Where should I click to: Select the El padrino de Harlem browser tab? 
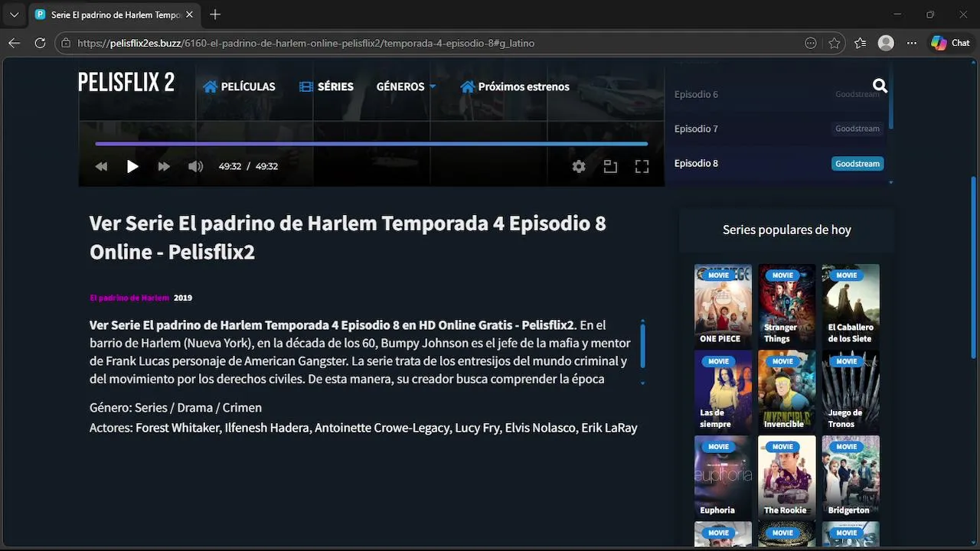115,15
